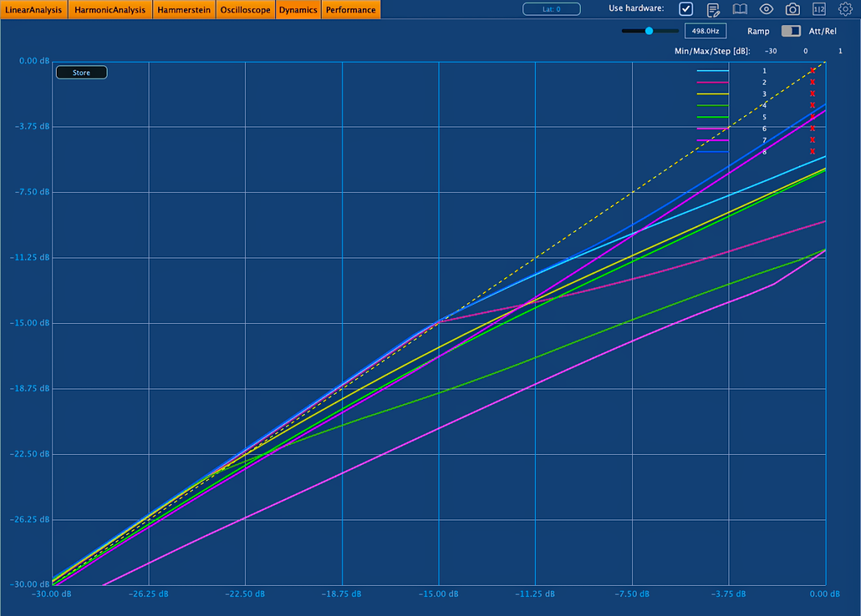Remove stored curve 7 with red X
The width and height of the screenshot is (861, 616).
[812, 140]
